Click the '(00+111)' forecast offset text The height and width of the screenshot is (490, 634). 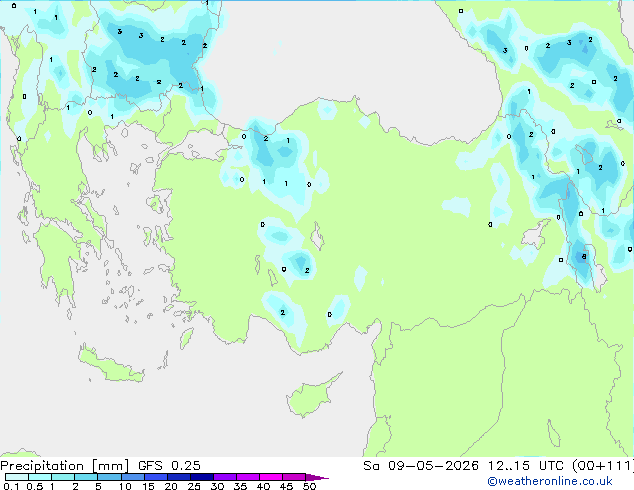pos(602,466)
